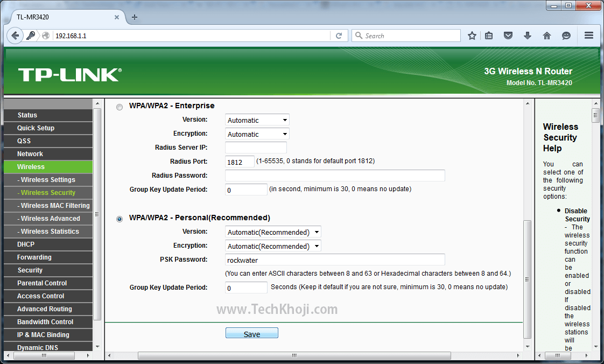The image size is (604, 364).
Task: Click the sidebar menu scroll-up arrow
Action: coord(97,103)
